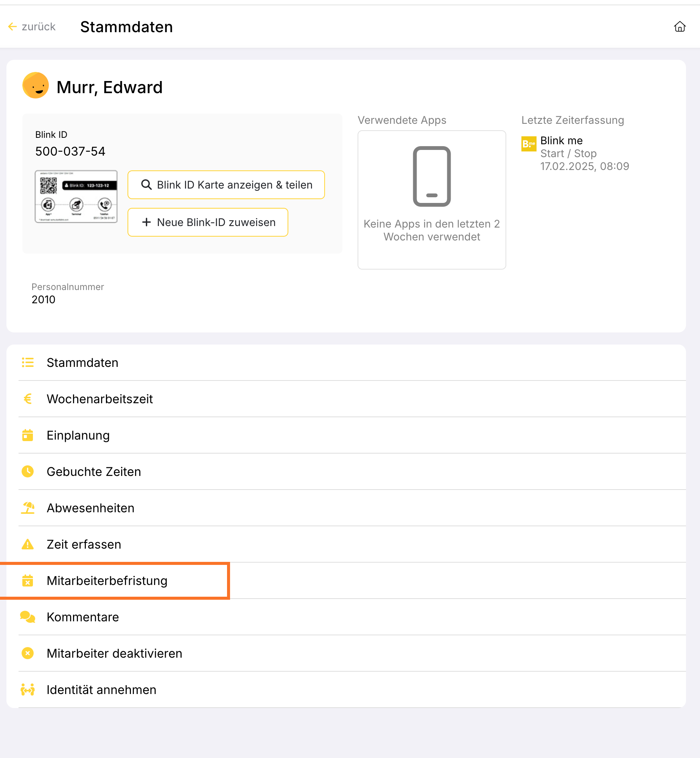Click Blink ID Karte anzeigen & teilen

(x=226, y=184)
